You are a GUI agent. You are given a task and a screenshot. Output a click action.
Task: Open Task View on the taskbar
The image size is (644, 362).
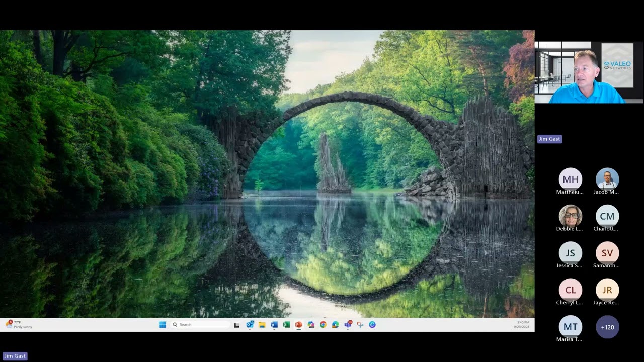point(236,325)
